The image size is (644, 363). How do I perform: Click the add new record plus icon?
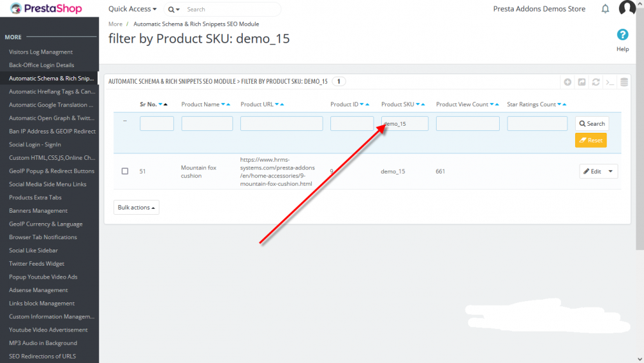[x=567, y=83]
